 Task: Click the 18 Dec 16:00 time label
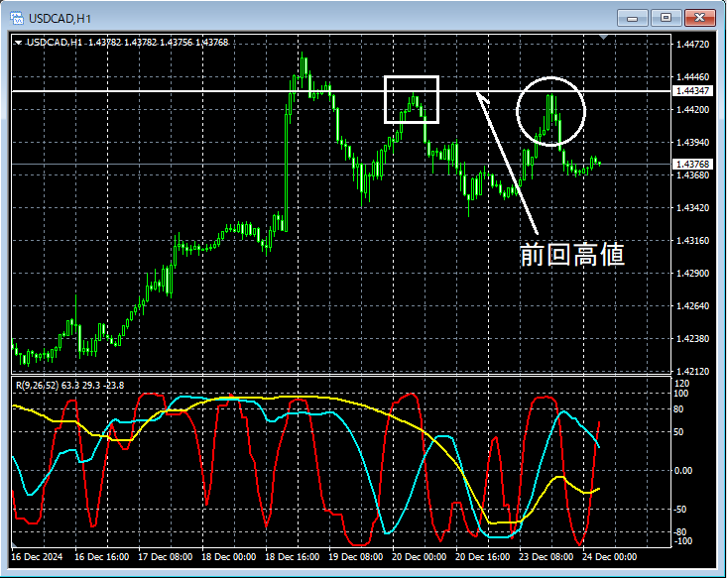point(292,556)
